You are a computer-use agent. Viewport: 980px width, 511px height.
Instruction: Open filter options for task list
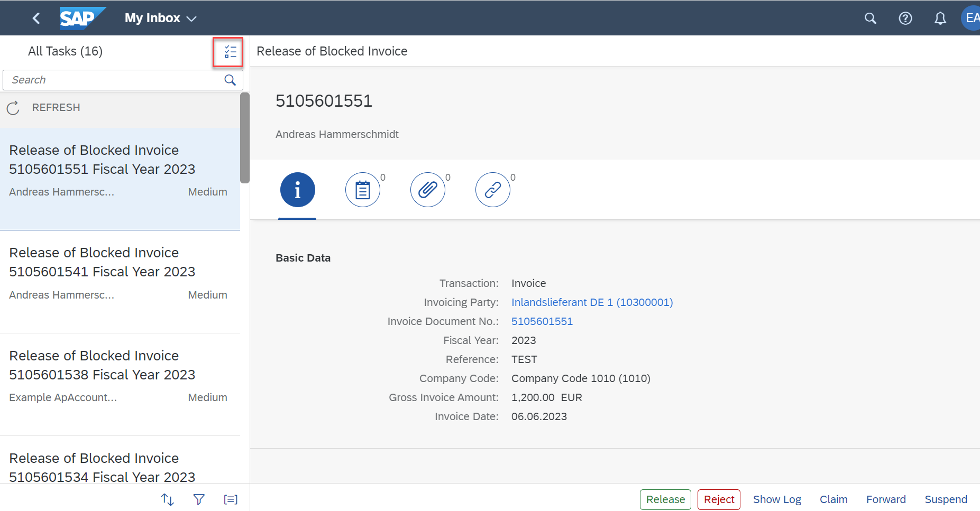point(199,499)
